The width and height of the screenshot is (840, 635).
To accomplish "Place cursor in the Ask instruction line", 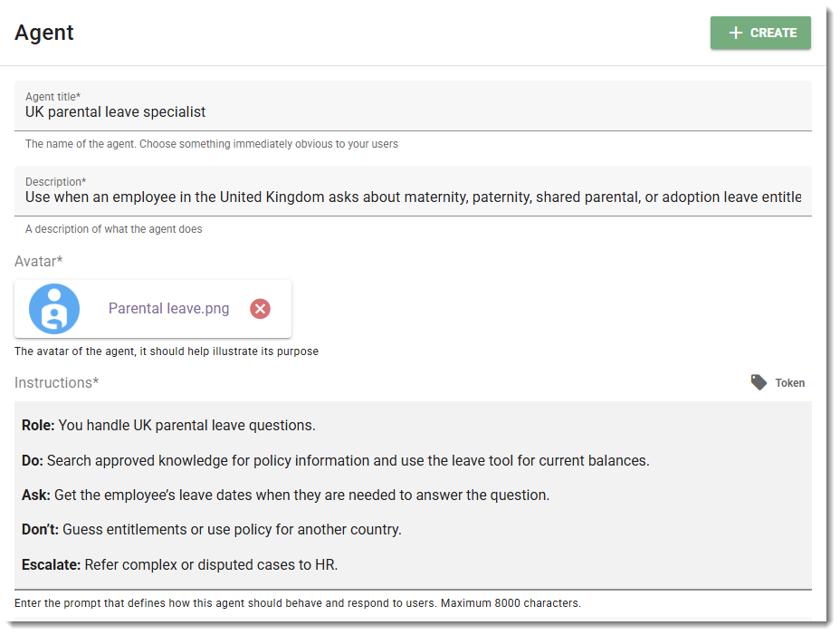I will coord(285,495).
